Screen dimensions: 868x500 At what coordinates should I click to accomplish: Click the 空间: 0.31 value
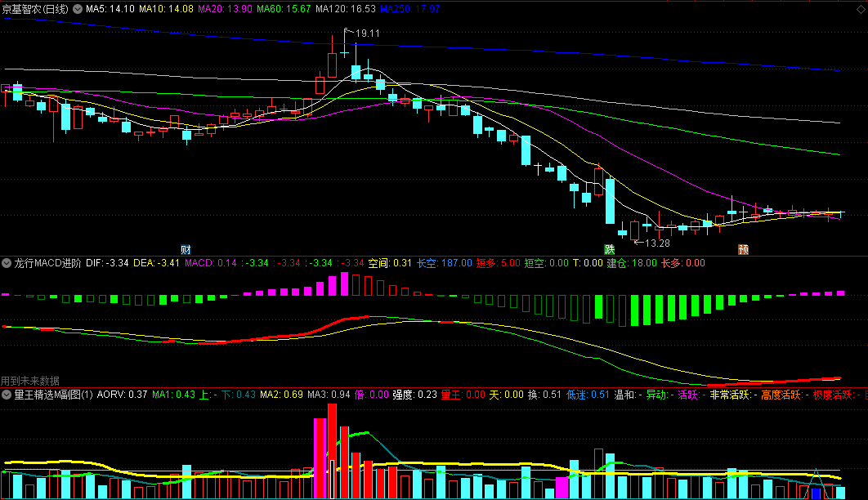390,263
